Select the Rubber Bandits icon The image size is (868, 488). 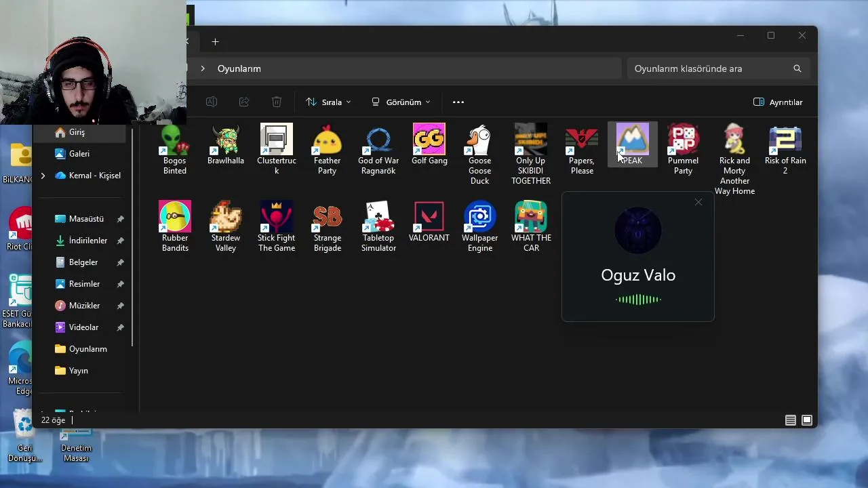174,227
